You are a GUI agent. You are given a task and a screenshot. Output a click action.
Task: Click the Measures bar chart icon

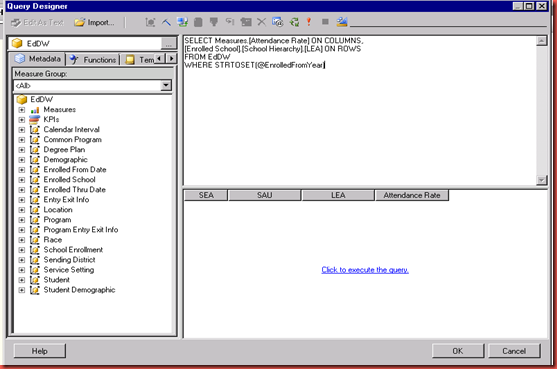click(34, 110)
